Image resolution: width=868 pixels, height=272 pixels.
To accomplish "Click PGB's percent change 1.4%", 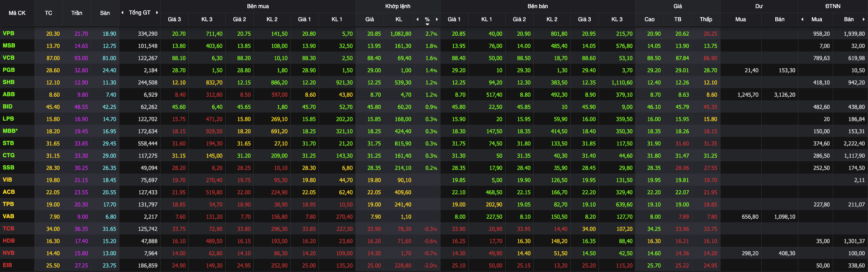I will pyautogui.click(x=431, y=70).
